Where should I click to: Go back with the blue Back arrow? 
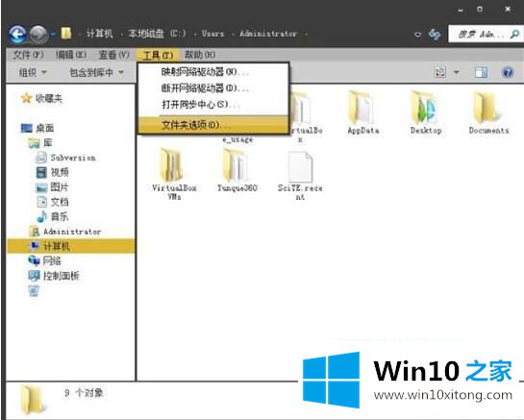point(17,34)
